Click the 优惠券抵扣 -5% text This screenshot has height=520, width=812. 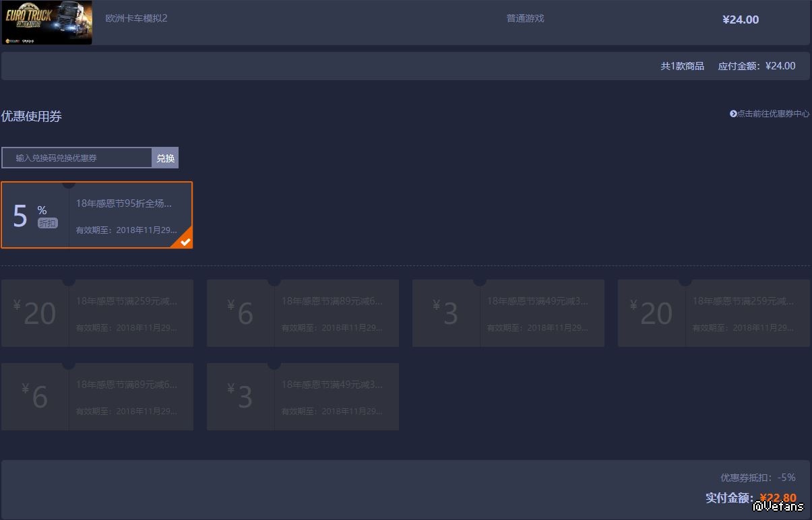click(x=757, y=478)
